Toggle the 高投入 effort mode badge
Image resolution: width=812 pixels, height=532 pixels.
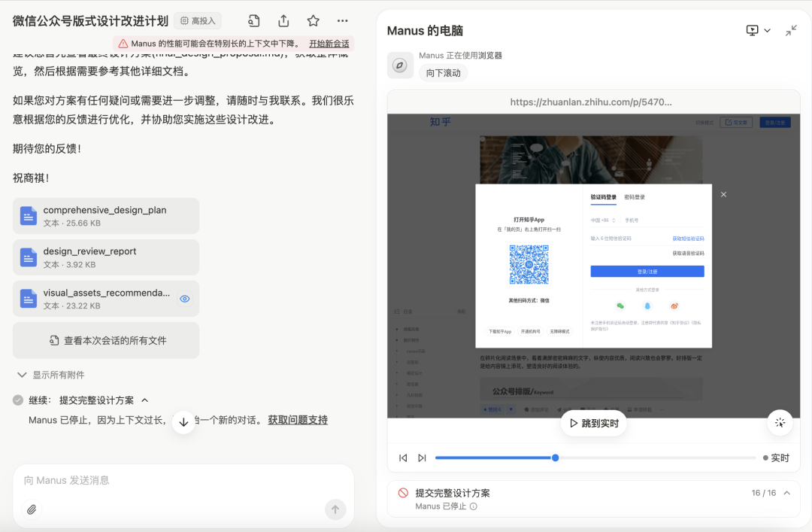[198, 21]
